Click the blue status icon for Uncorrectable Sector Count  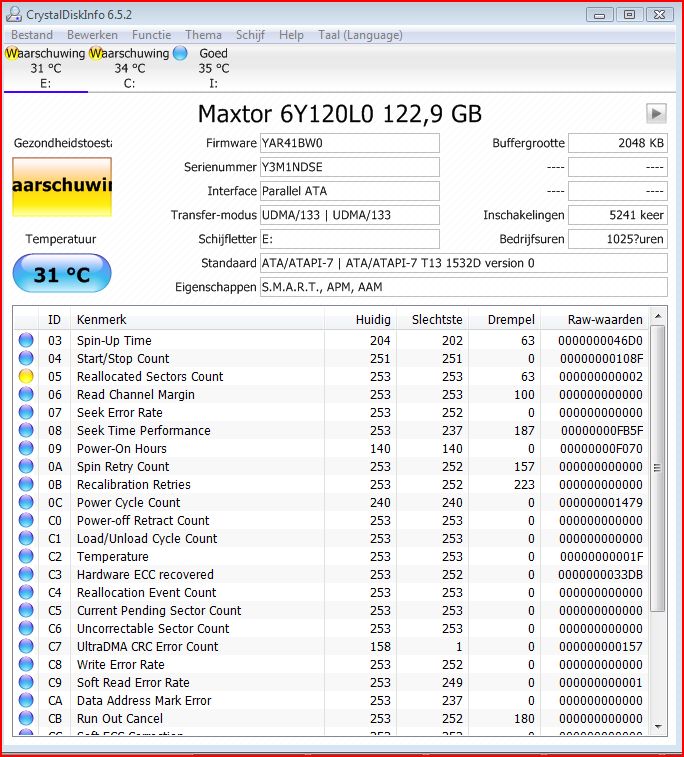(26, 629)
